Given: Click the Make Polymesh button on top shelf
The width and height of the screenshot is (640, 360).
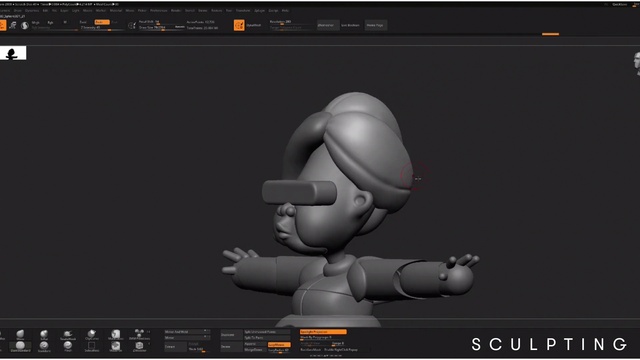Looking at the screenshot, I should pyautogui.click(x=376, y=25).
